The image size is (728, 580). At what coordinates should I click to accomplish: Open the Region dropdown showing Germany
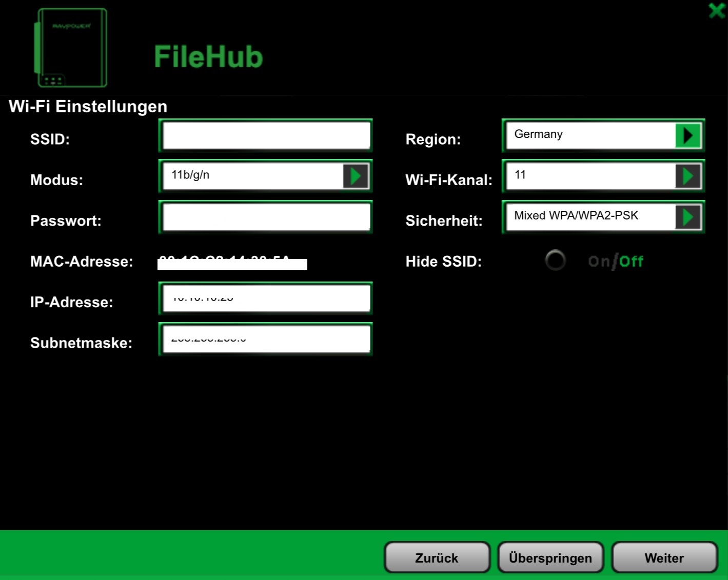click(603, 135)
